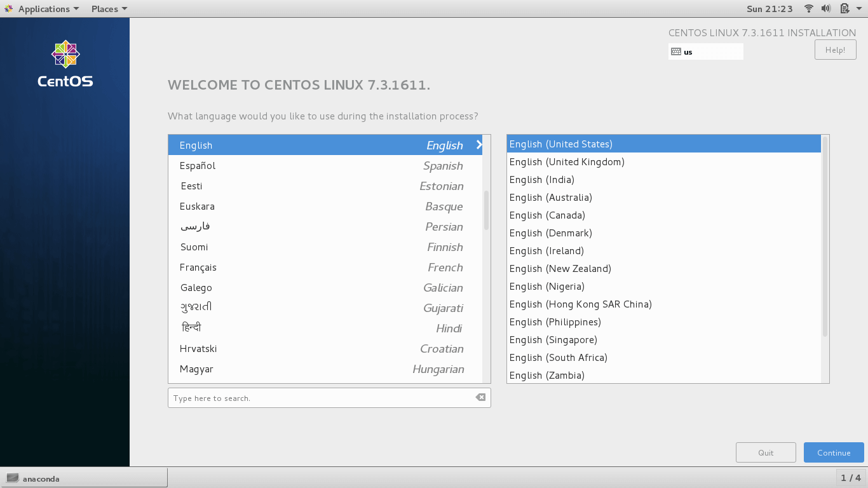
Task: Click the us keyboard layout indicator
Action: click(705, 51)
